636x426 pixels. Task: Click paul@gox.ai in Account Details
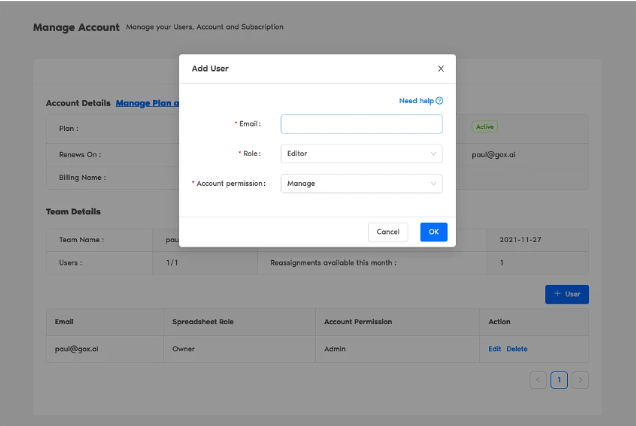click(494, 155)
